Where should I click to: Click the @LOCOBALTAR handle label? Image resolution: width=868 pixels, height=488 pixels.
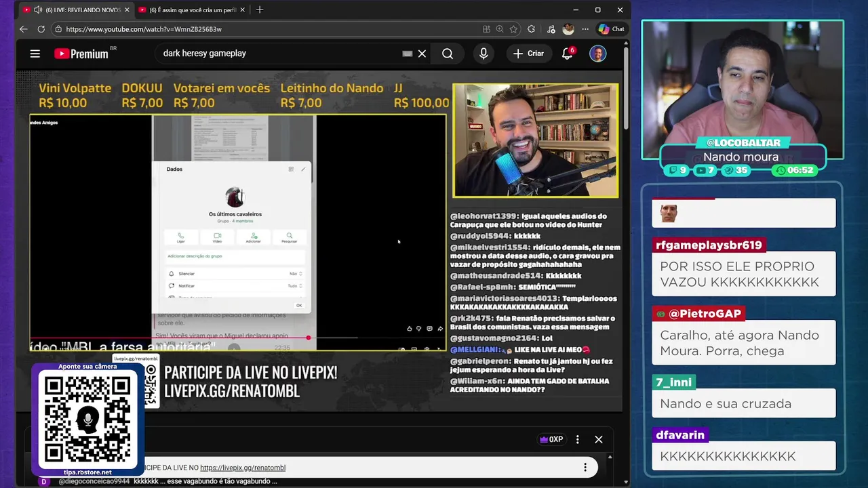[x=743, y=143]
